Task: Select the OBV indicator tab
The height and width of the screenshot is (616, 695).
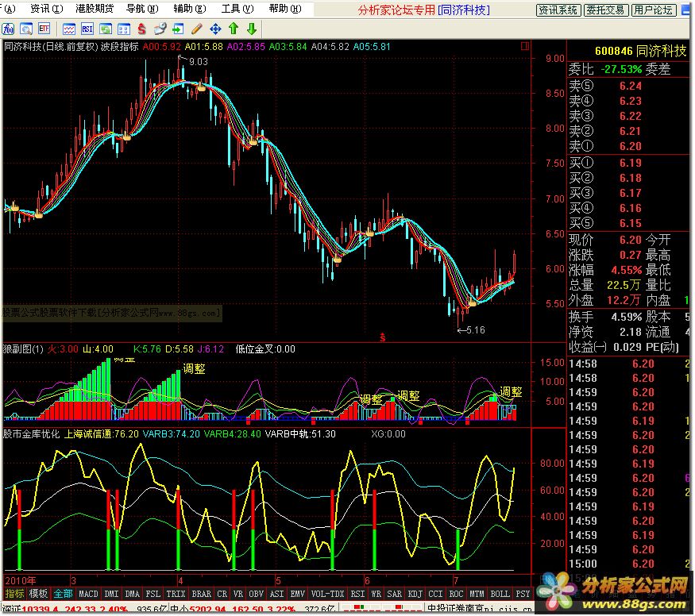Action: click(x=256, y=594)
